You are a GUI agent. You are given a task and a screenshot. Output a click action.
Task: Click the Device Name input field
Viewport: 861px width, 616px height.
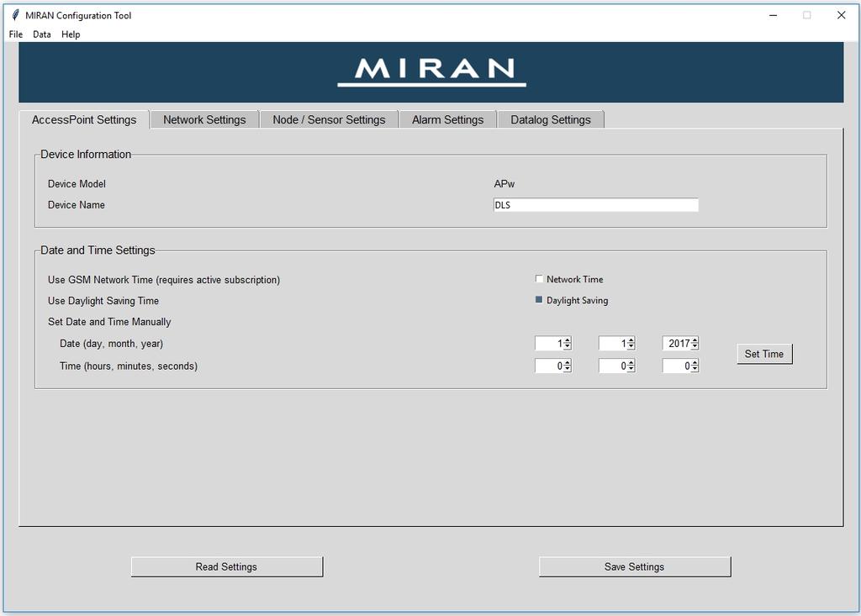[x=596, y=205]
